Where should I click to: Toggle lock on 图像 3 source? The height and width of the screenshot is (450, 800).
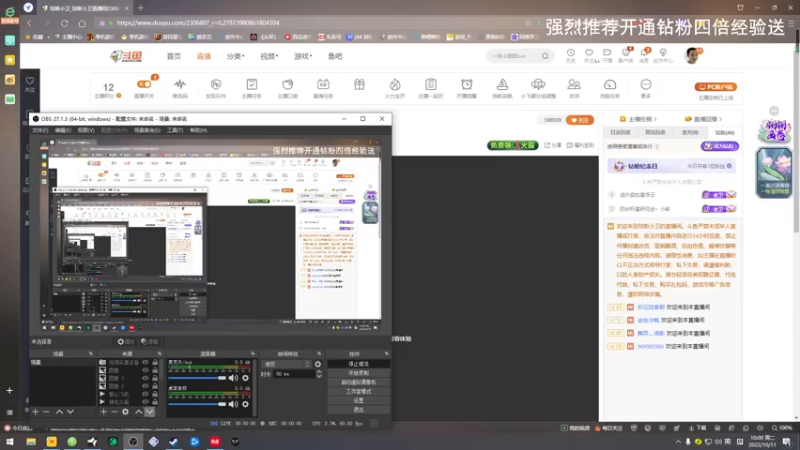155,379
